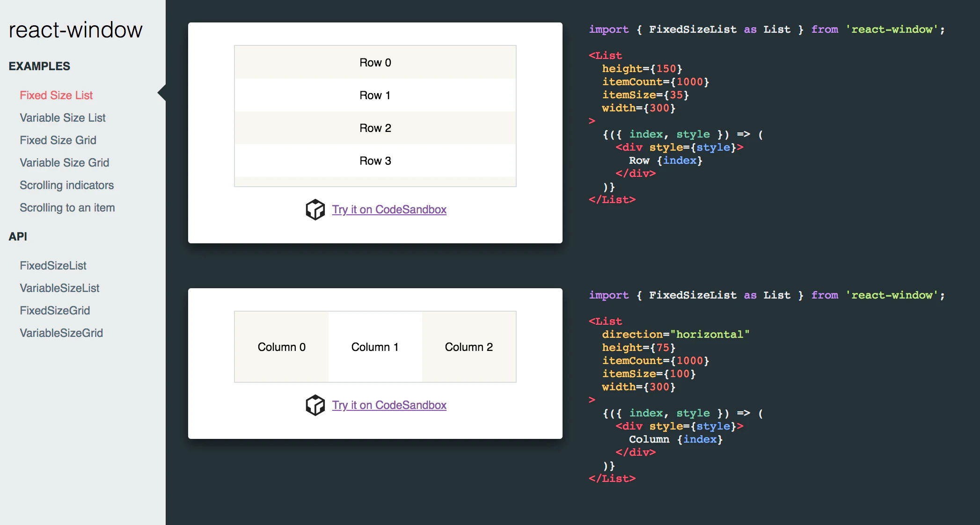Screen dimensions: 980x525
Task: Select Fixed Size Grid in the sidebar
Action: [58, 140]
